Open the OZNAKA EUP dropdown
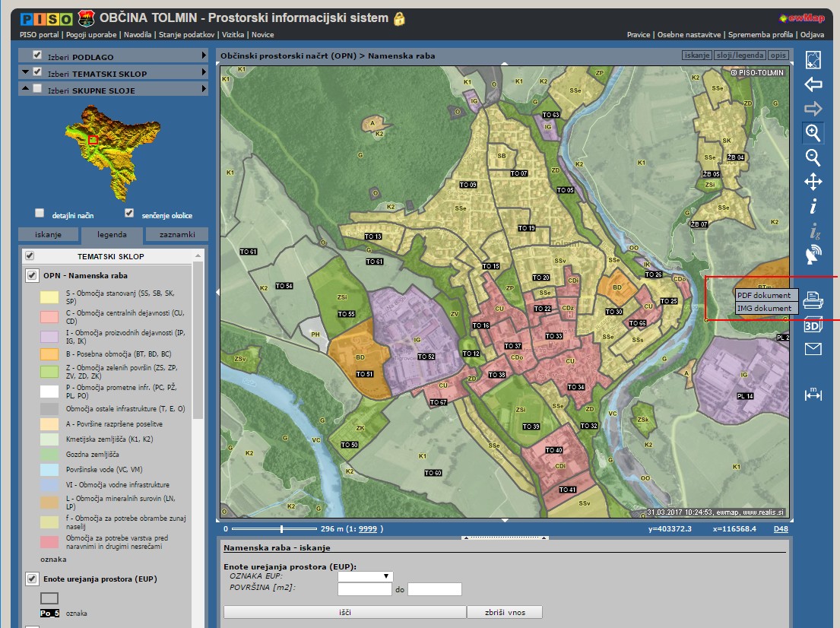 (x=366, y=576)
